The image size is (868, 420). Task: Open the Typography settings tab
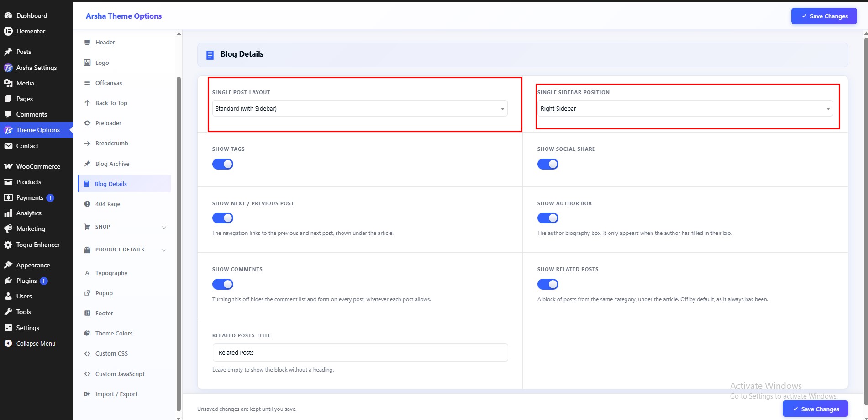[x=124, y=273]
